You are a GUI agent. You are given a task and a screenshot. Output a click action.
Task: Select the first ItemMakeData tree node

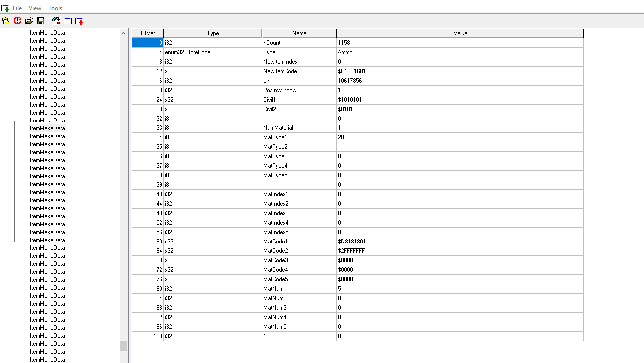pos(47,33)
